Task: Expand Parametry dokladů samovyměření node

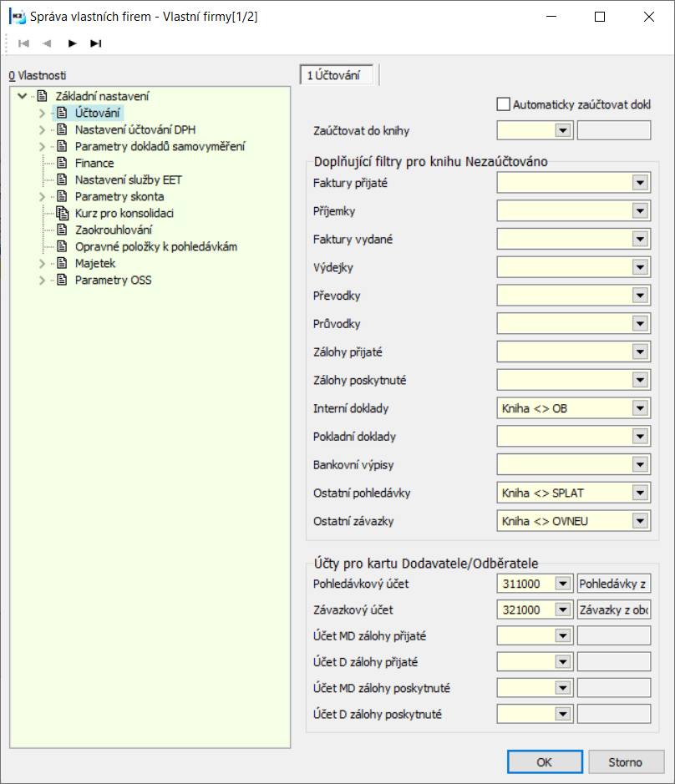Action: coord(42,146)
